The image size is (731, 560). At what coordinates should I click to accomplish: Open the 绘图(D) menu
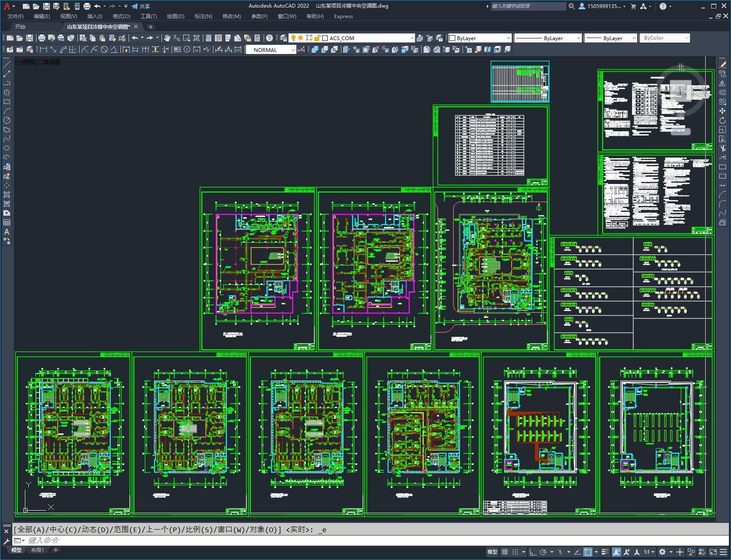(x=176, y=16)
